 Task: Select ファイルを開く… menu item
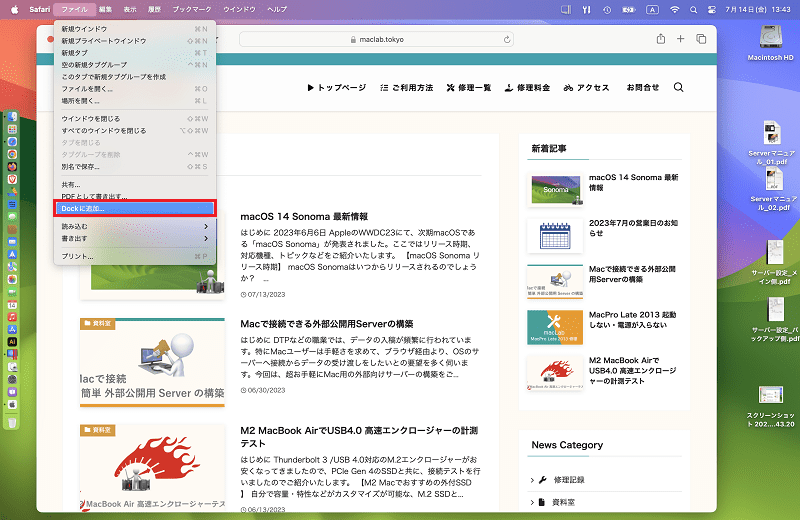coord(135,89)
